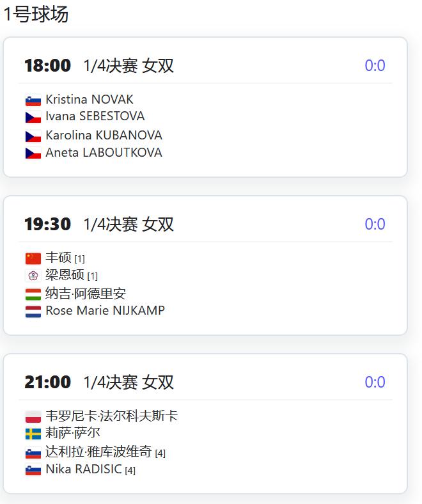
Task: Click the Slovenia flag beside Nika RADISIC
Action: pos(33,470)
